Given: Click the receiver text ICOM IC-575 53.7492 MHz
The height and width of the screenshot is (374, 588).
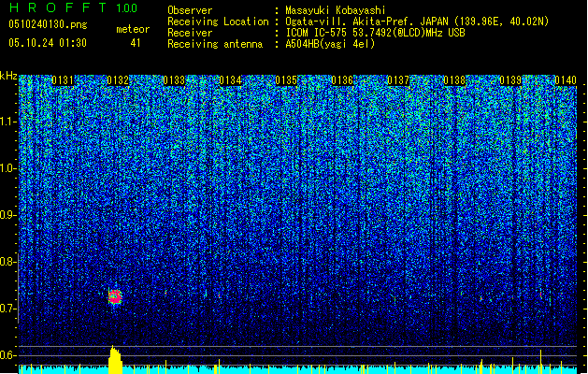Looking at the screenshot, I should coord(376,33).
